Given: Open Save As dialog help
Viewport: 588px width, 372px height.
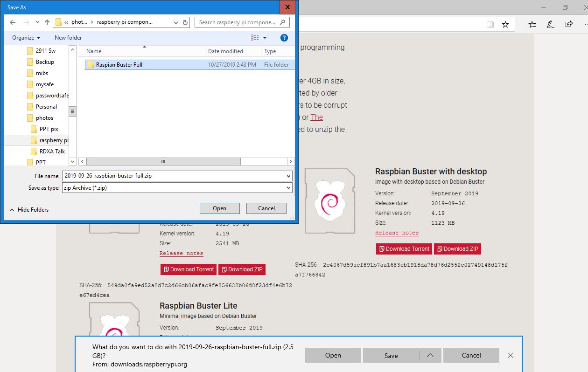Looking at the screenshot, I should [x=284, y=38].
